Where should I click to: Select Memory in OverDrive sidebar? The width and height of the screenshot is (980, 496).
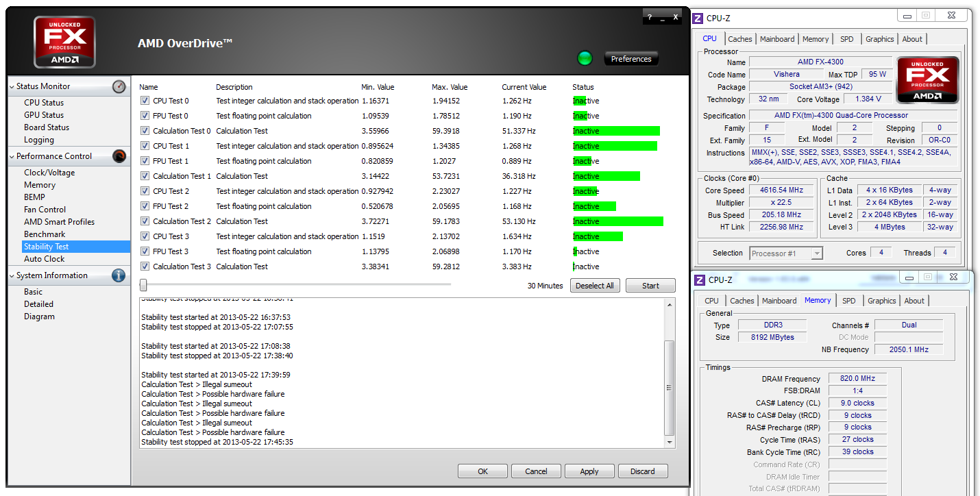click(40, 185)
